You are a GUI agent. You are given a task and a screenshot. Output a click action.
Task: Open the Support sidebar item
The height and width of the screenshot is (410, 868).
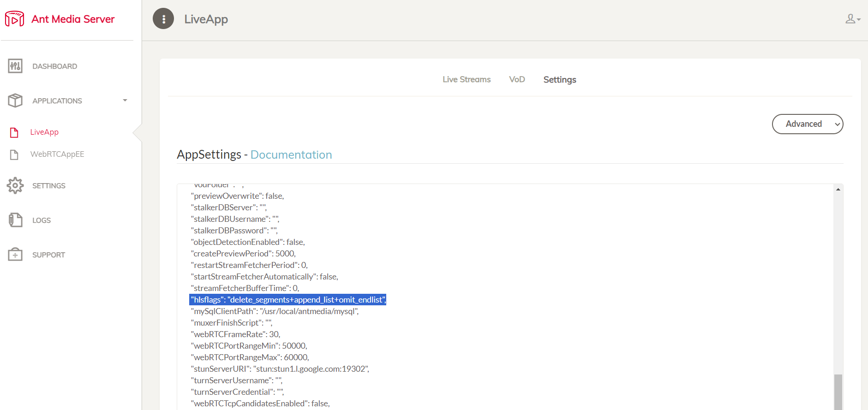coord(48,255)
